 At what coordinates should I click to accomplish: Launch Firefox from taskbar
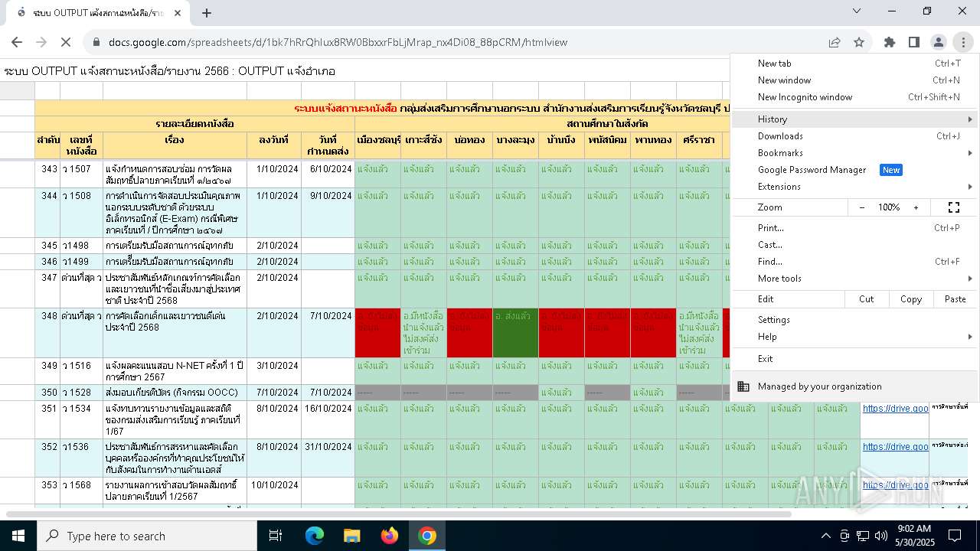click(390, 536)
